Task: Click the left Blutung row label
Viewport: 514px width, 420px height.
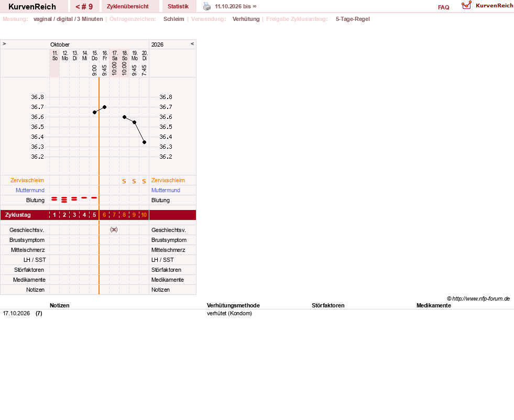Action: (x=35, y=200)
